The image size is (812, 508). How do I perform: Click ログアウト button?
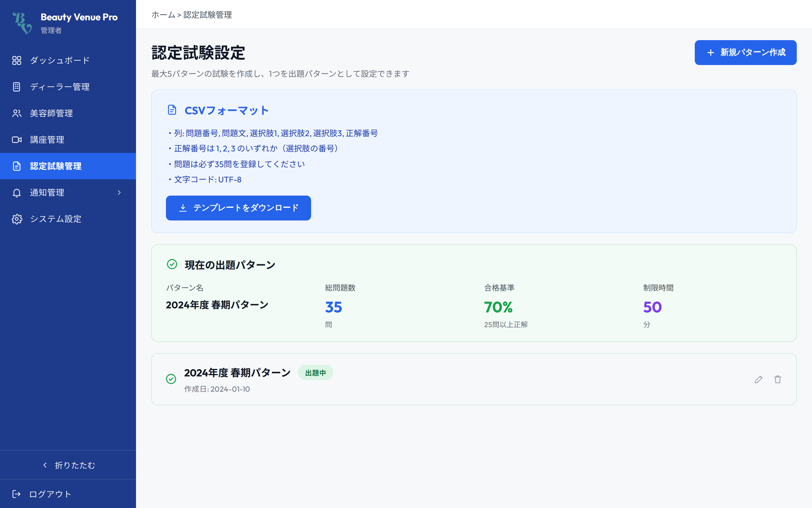point(68,494)
